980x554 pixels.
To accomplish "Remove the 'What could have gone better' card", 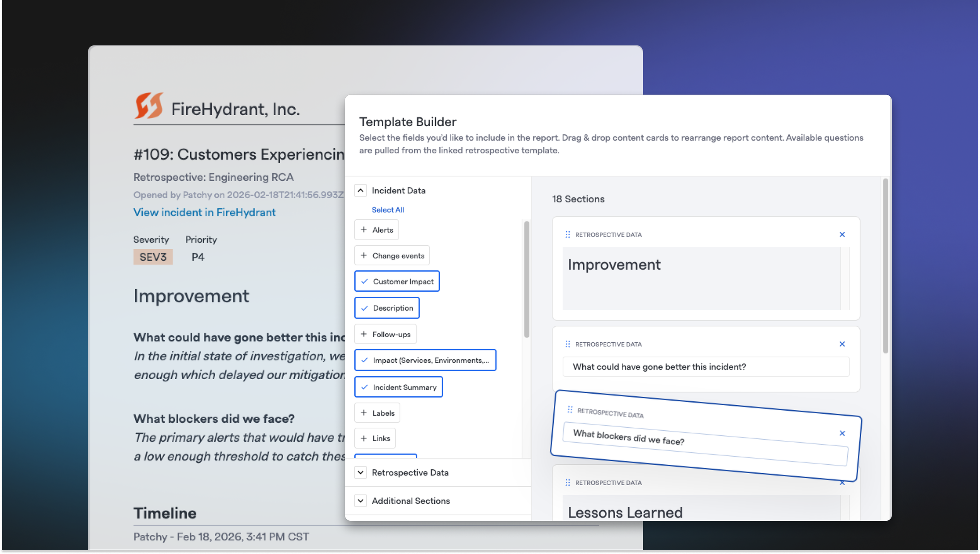I will point(842,344).
